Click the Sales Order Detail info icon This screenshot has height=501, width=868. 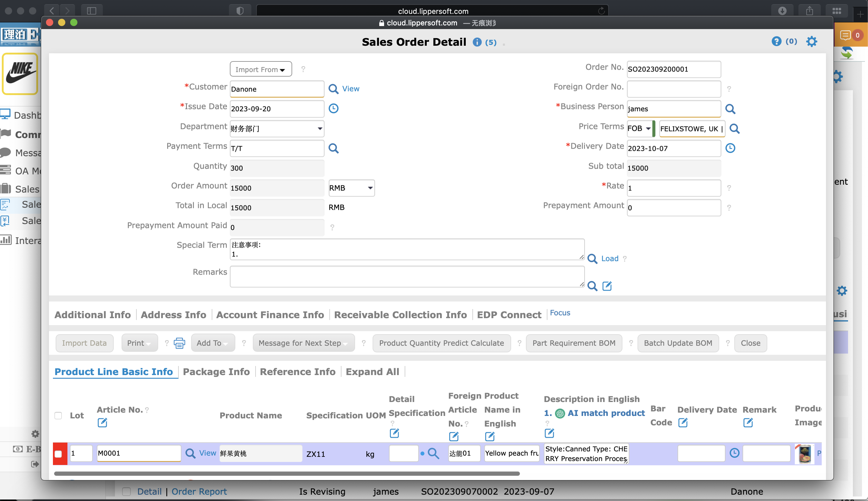click(477, 42)
